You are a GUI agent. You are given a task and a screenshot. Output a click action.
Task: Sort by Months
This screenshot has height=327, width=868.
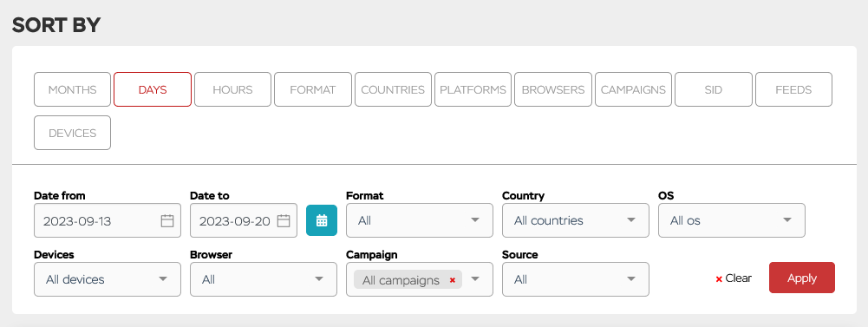tap(73, 89)
